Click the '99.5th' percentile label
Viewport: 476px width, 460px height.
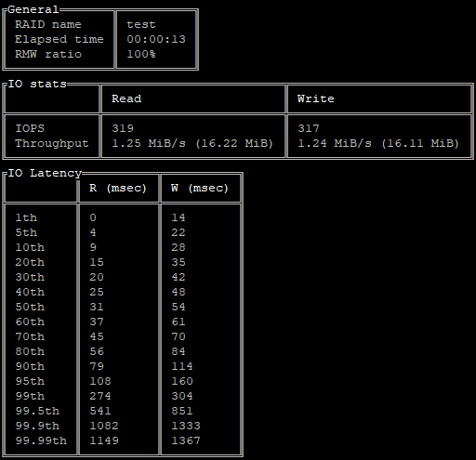37,411
